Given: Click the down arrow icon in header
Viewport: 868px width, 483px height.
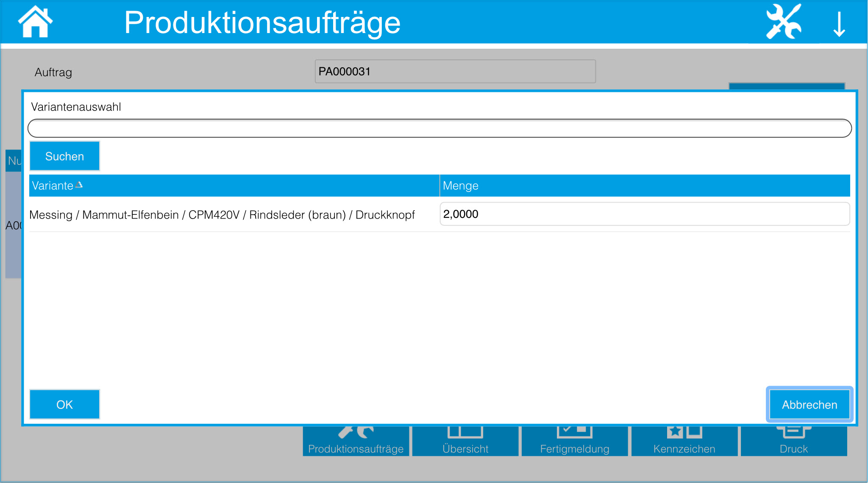Looking at the screenshot, I should [839, 24].
